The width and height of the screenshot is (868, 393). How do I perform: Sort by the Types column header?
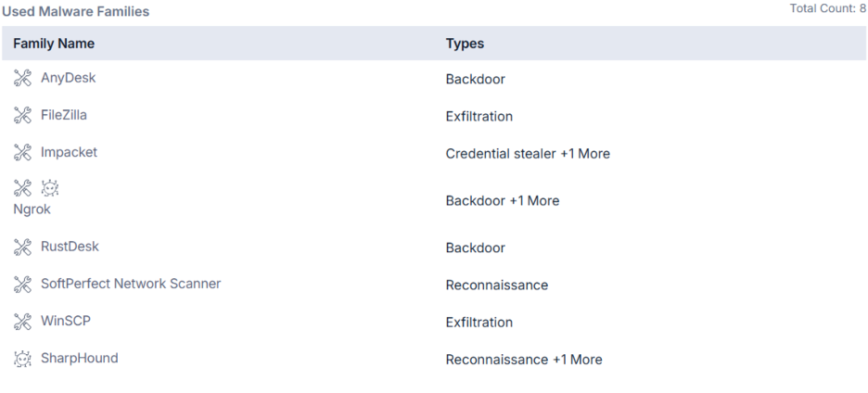465,44
